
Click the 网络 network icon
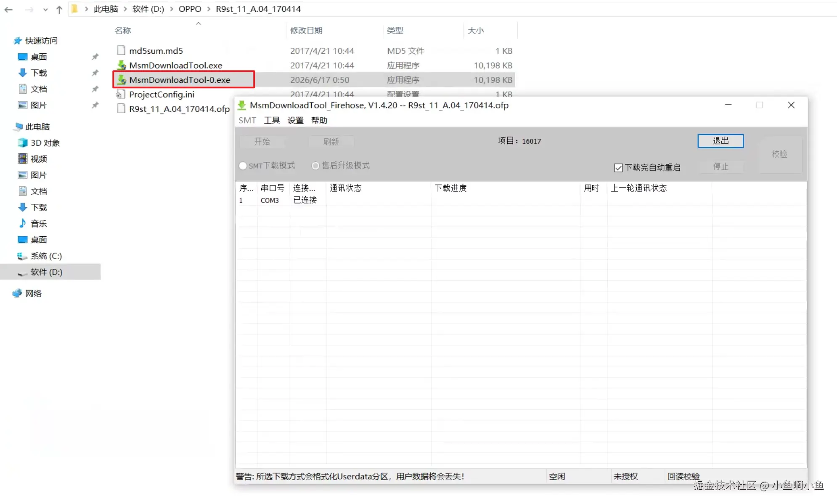point(17,293)
